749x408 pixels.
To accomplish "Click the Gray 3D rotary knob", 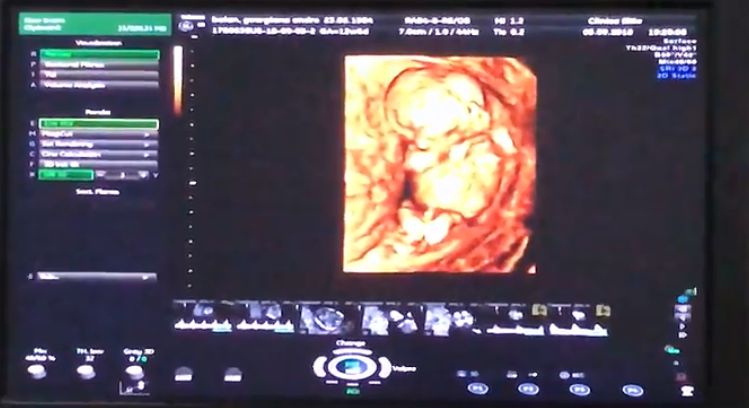I will click(134, 372).
